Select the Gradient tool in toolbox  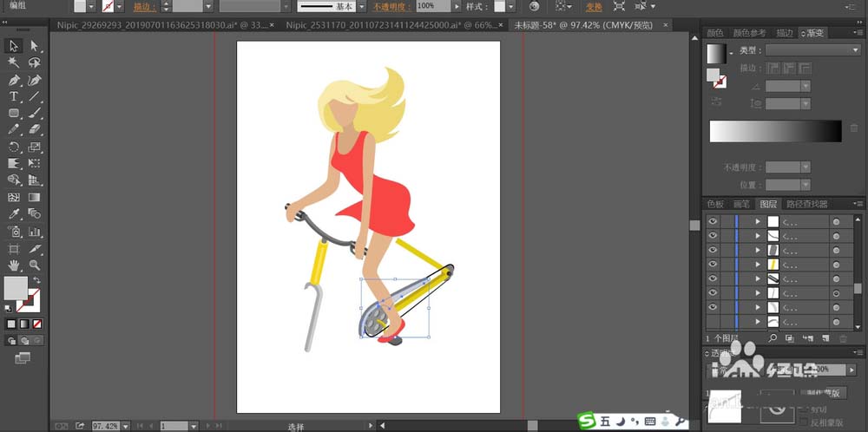pyautogui.click(x=35, y=197)
